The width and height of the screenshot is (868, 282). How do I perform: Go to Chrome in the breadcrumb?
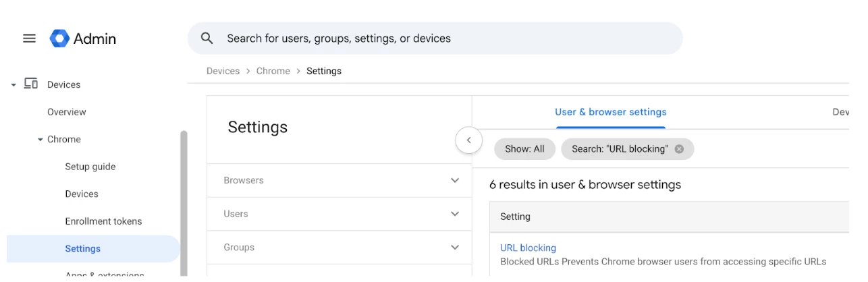[273, 71]
